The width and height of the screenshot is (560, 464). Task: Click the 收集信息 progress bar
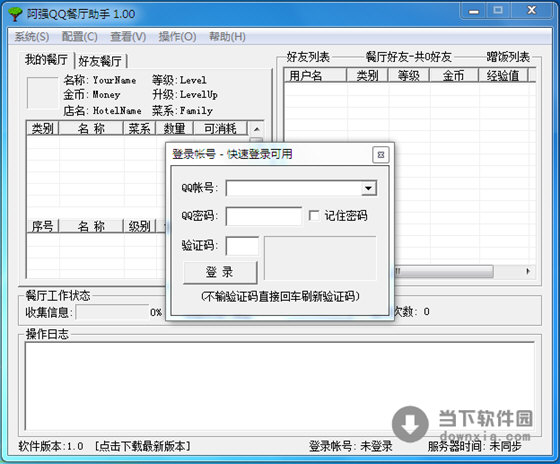tap(112, 312)
